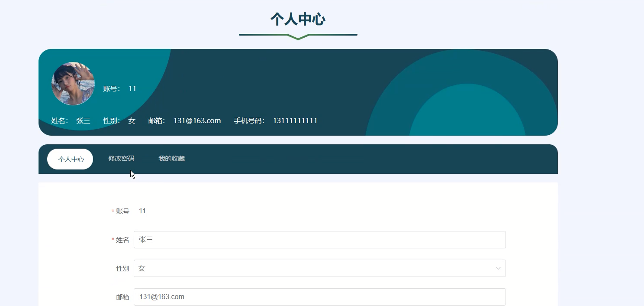Click phone number 13111111111 in banner

tap(295, 121)
